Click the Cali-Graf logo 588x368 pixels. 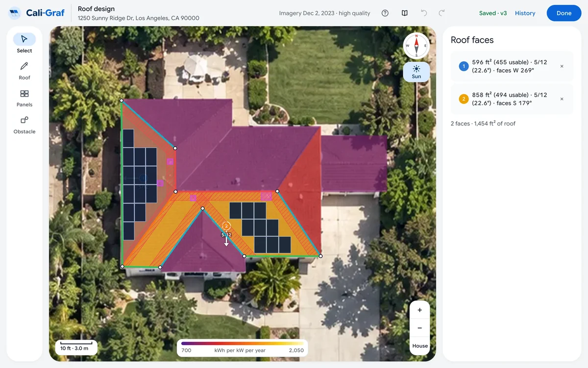pos(37,13)
